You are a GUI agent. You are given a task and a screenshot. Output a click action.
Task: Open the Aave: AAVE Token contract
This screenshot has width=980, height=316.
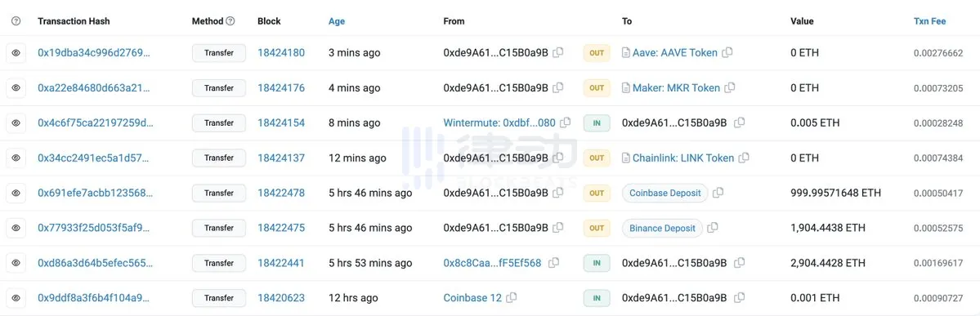point(675,53)
